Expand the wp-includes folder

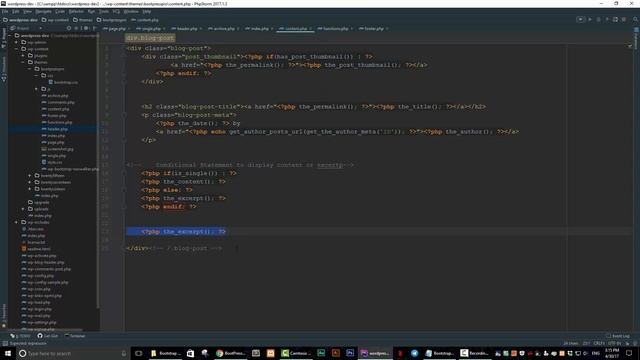pyautogui.click(x=17, y=222)
